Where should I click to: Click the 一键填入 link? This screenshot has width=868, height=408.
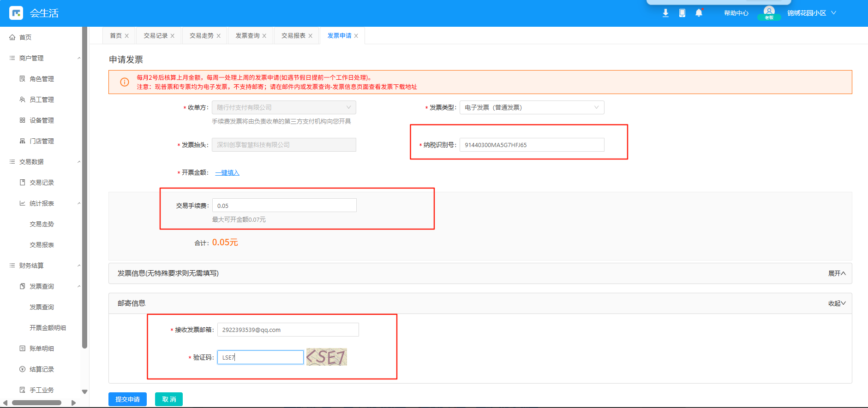(x=227, y=172)
